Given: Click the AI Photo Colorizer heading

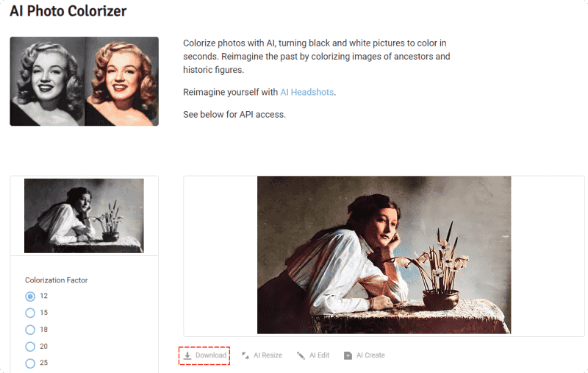Looking at the screenshot, I should [x=68, y=12].
